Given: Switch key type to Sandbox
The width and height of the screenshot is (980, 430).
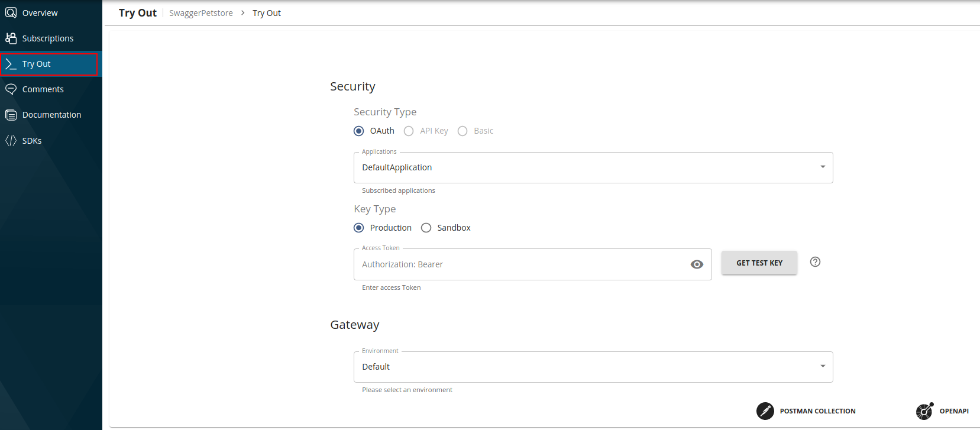Looking at the screenshot, I should (426, 228).
